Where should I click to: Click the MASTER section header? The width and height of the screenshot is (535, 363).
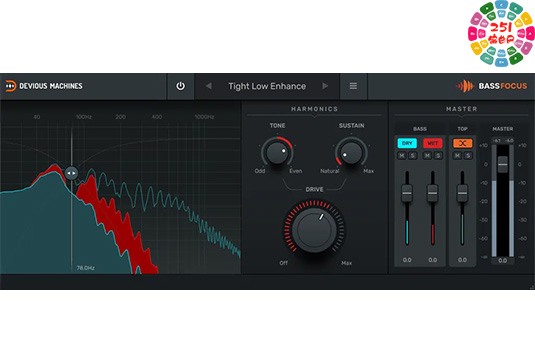point(462,109)
